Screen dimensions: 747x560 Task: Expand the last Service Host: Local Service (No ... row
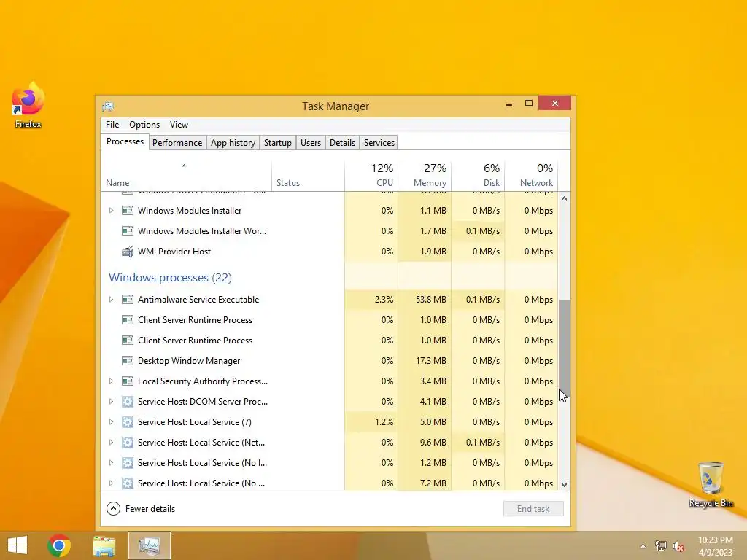111,483
